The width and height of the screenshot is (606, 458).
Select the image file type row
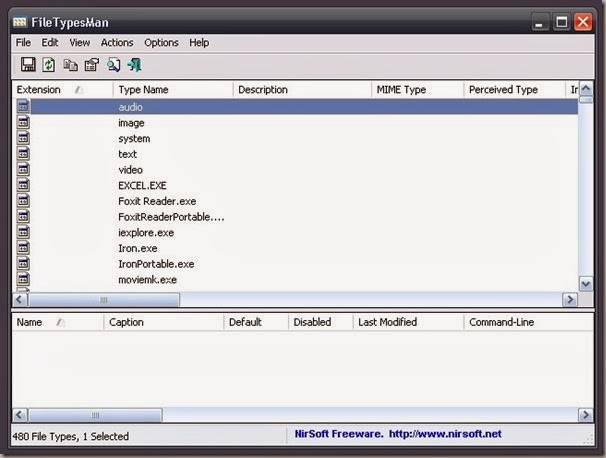(x=297, y=123)
